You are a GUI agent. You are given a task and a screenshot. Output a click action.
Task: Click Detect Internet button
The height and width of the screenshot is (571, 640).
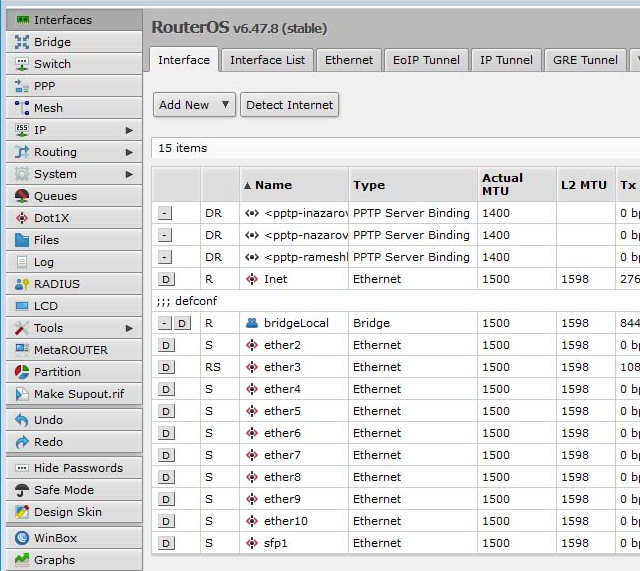289,105
